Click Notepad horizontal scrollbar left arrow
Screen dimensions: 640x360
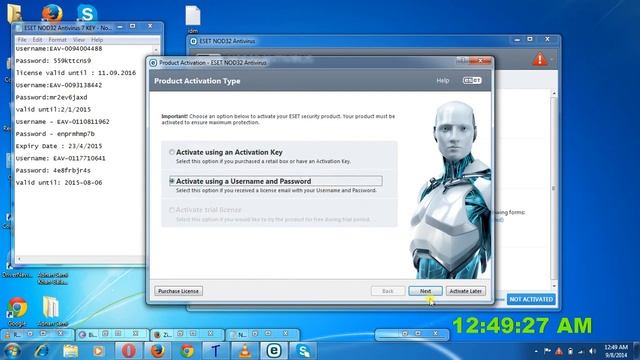pos(19,259)
